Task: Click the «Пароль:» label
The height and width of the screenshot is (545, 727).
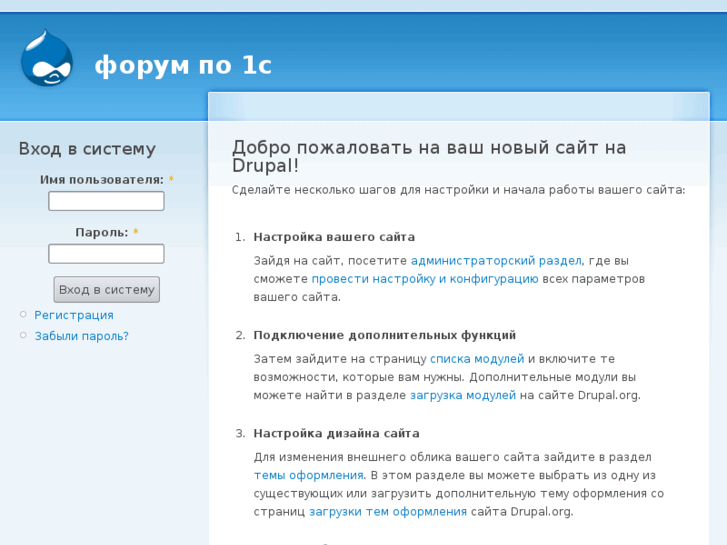Action: click(x=102, y=232)
